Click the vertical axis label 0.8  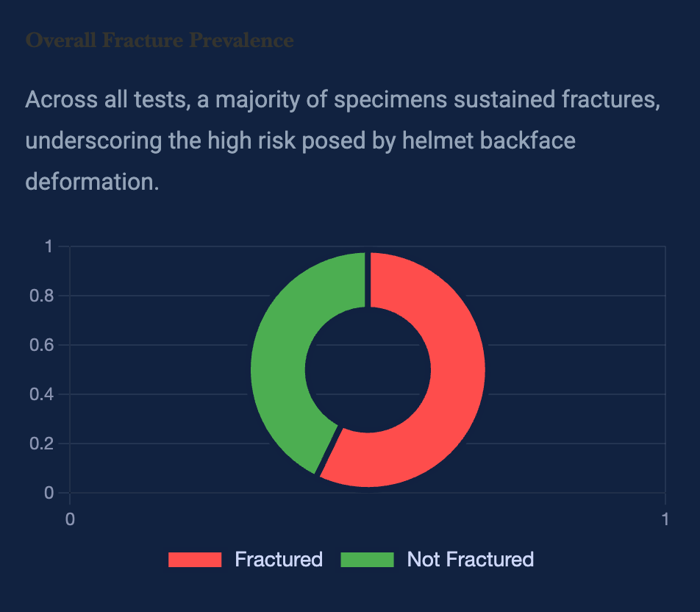(41, 296)
